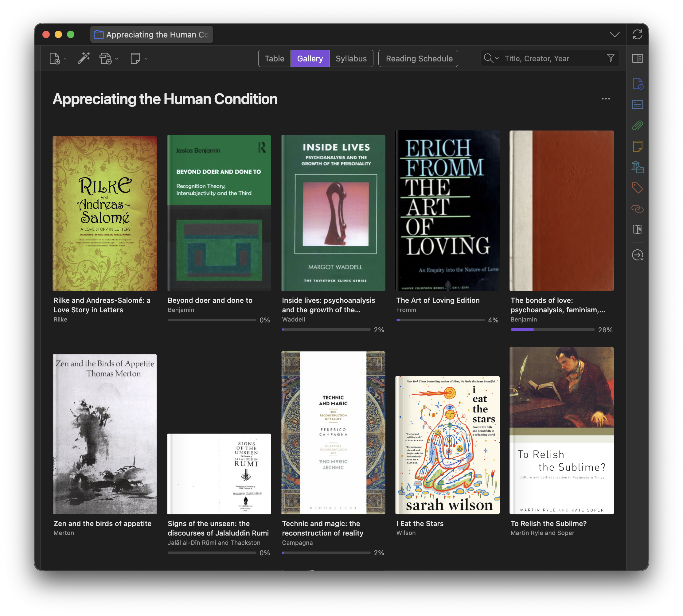This screenshot has width=683, height=616.
Task: Click the filter funnel icon
Action: tap(610, 58)
